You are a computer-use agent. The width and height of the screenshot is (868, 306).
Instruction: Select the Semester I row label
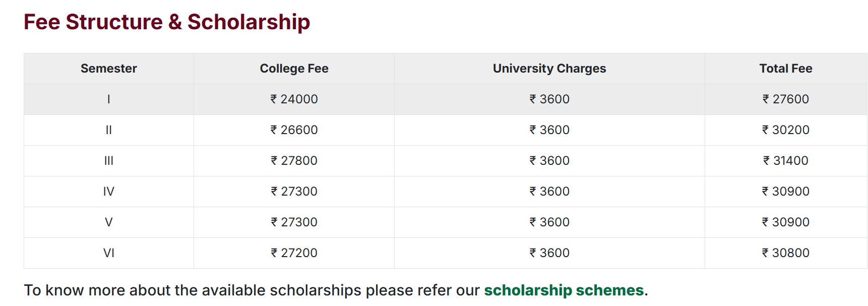point(109,99)
